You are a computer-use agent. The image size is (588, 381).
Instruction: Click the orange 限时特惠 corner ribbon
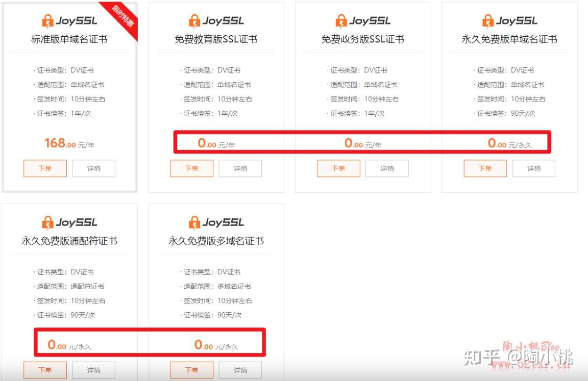tap(124, 16)
